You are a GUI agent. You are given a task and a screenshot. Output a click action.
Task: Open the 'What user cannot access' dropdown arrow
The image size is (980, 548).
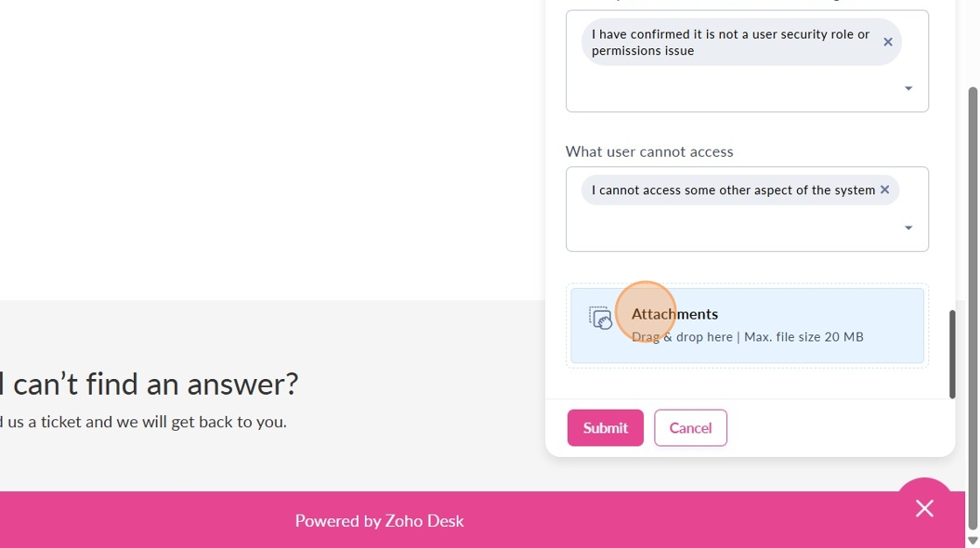(x=908, y=228)
